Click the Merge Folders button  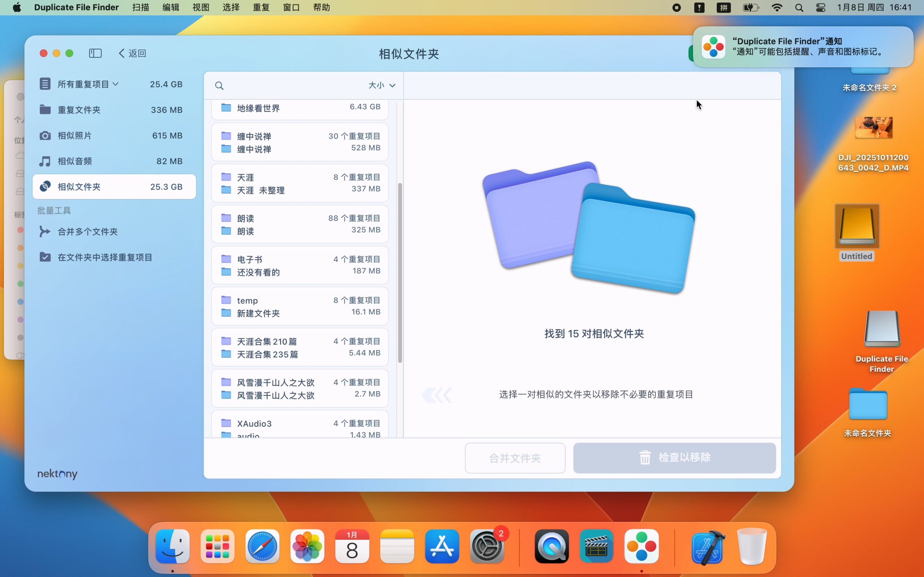(x=515, y=458)
